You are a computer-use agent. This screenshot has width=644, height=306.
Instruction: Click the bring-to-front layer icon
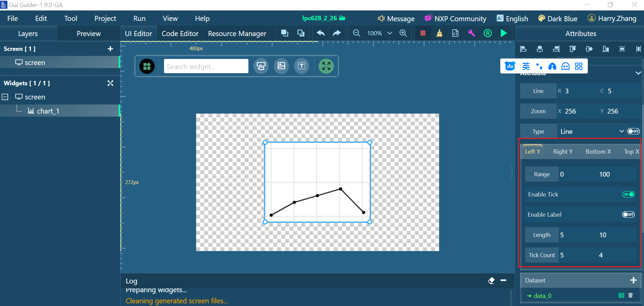pos(285,33)
